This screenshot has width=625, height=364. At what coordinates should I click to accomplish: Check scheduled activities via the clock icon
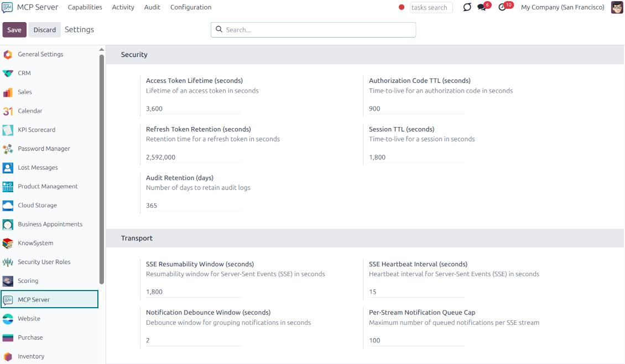point(502,7)
